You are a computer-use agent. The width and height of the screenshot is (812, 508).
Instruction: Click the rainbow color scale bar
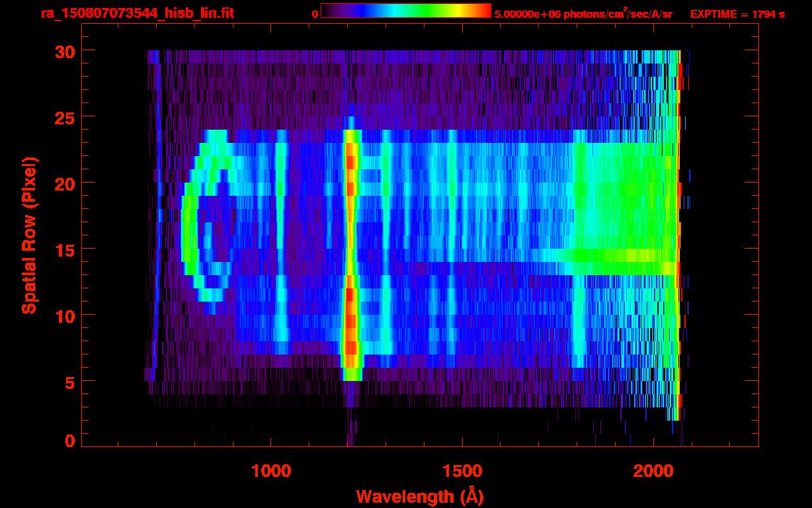pos(406,11)
